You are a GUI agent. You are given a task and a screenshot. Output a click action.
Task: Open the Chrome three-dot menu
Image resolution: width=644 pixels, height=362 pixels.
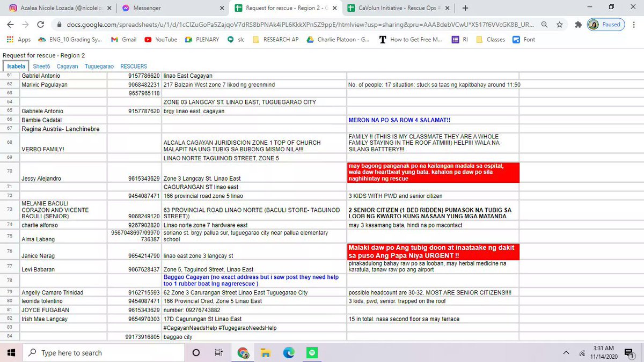click(x=633, y=25)
